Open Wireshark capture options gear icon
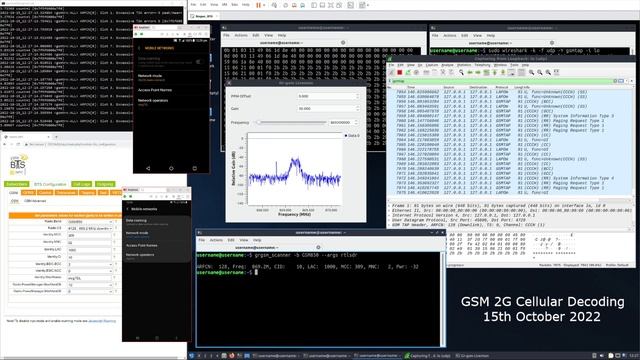The width and height of the screenshot is (640, 360). pos(416,72)
